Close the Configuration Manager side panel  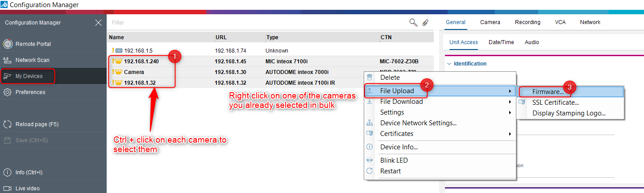[x=98, y=23]
